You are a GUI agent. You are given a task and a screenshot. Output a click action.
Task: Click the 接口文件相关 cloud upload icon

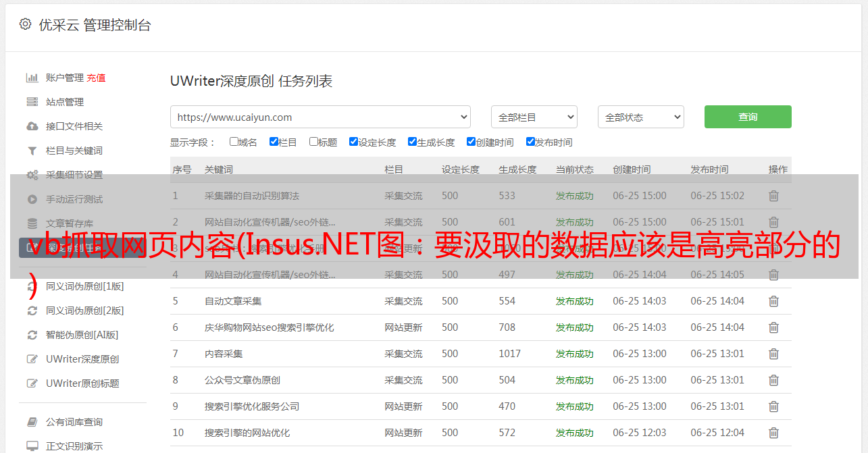tap(32, 126)
